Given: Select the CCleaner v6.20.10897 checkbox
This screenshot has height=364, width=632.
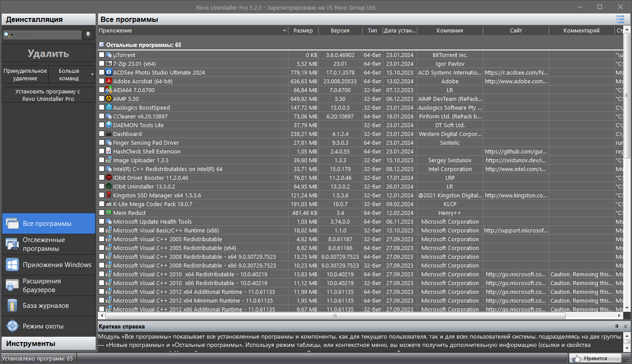Looking at the screenshot, I should point(101,116).
